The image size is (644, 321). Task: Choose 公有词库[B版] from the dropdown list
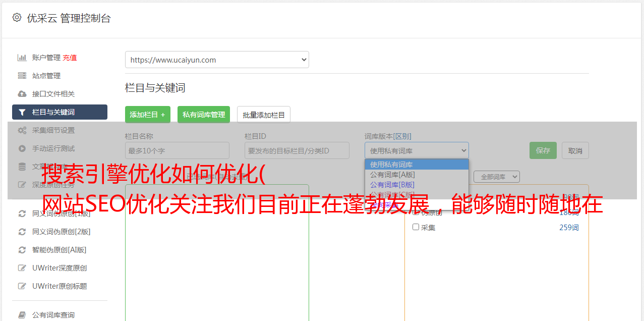(417, 185)
